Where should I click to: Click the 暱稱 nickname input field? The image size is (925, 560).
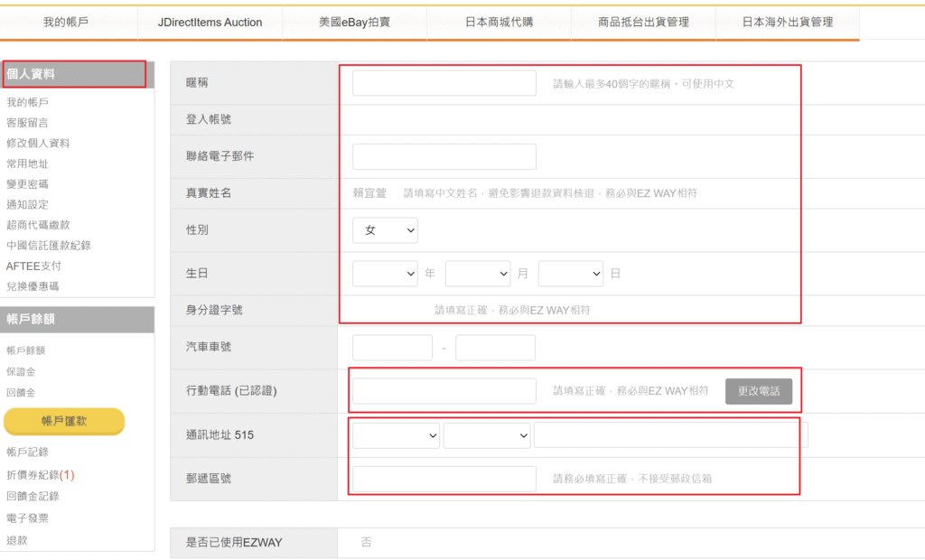pos(444,83)
